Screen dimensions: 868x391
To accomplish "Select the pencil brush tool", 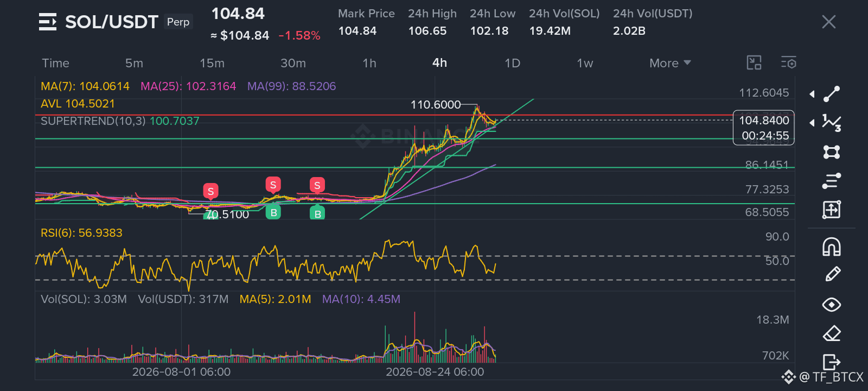I will point(832,275).
